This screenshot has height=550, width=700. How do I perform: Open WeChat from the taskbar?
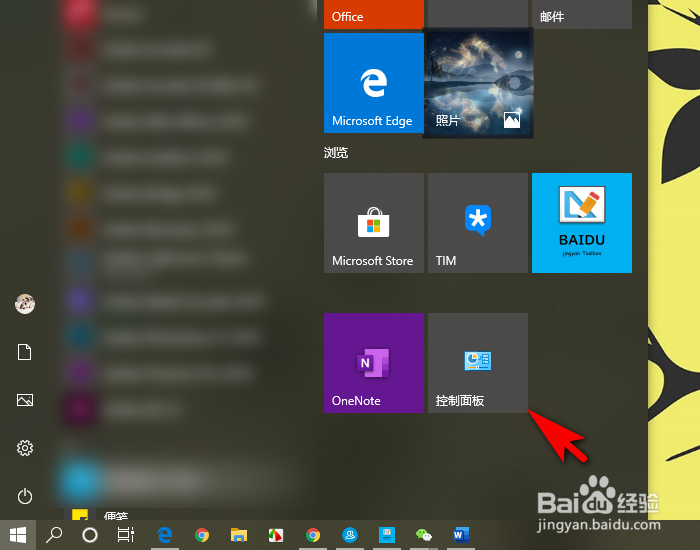tap(424, 535)
